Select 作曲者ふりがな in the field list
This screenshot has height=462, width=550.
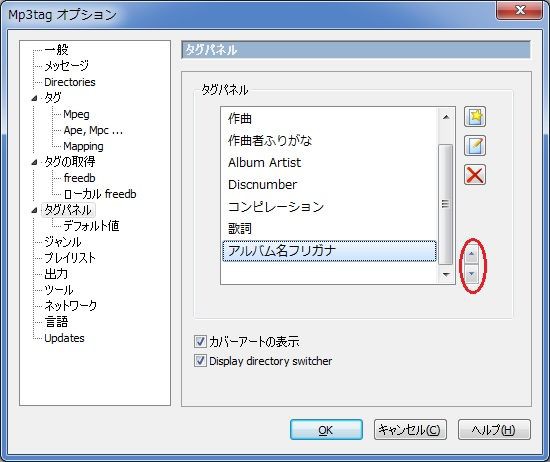click(329, 141)
